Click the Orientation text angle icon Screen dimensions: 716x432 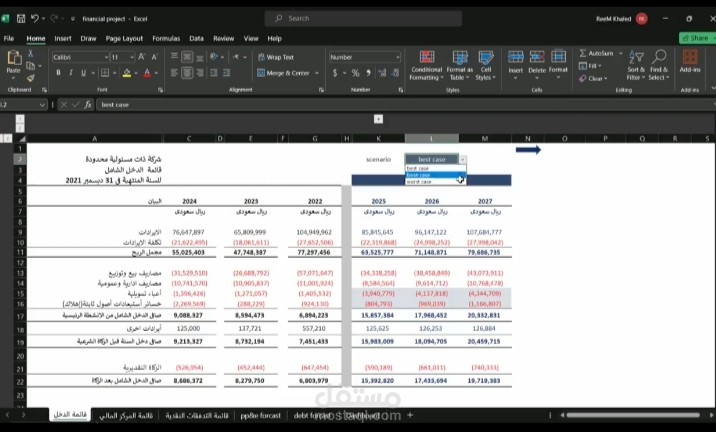click(x=214, y=57)
